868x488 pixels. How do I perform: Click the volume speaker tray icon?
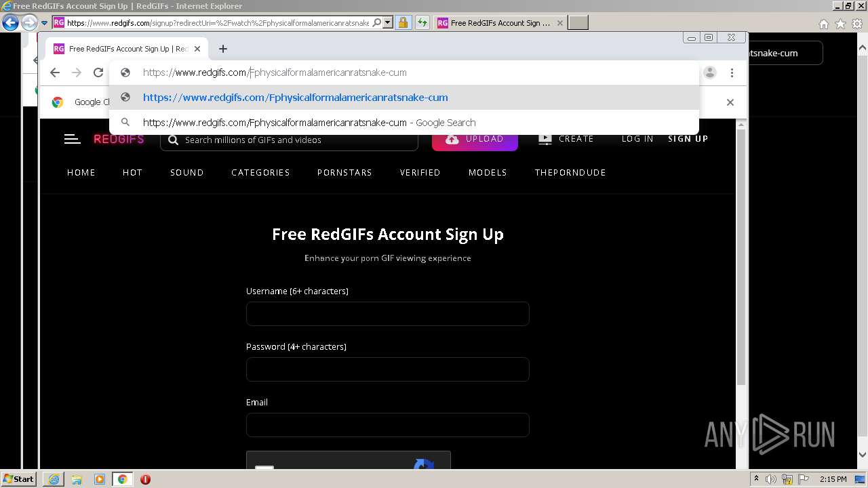(x=771, y=479)
